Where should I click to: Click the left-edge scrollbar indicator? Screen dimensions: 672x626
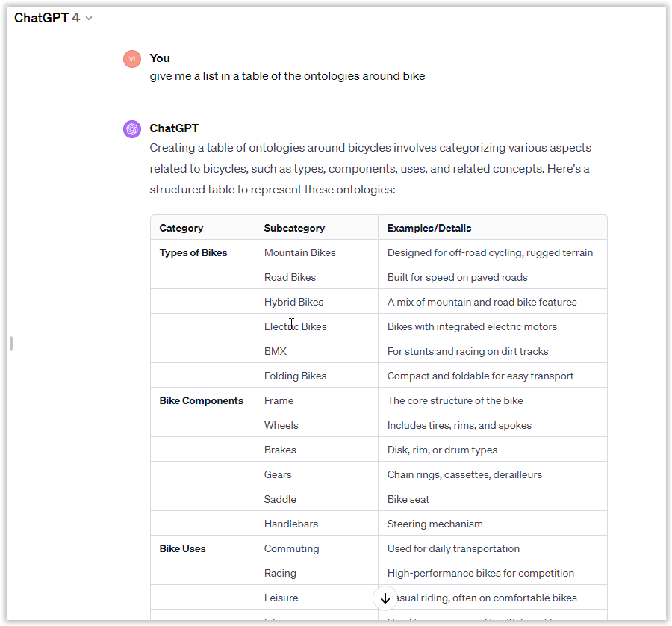[10, 342]
